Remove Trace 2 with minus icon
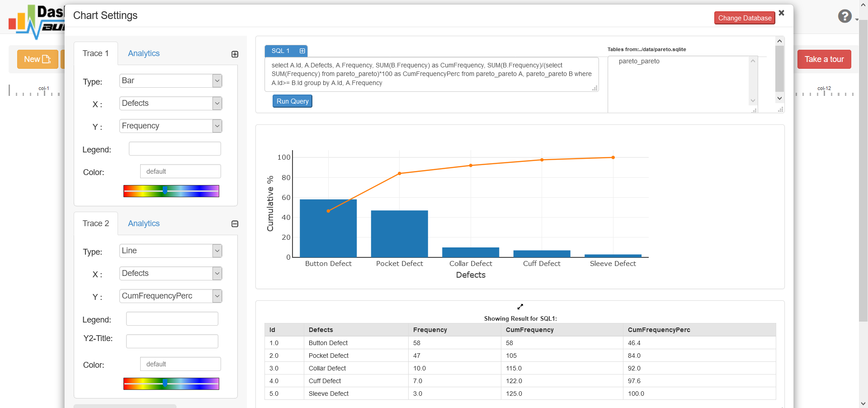 (235, 224)
